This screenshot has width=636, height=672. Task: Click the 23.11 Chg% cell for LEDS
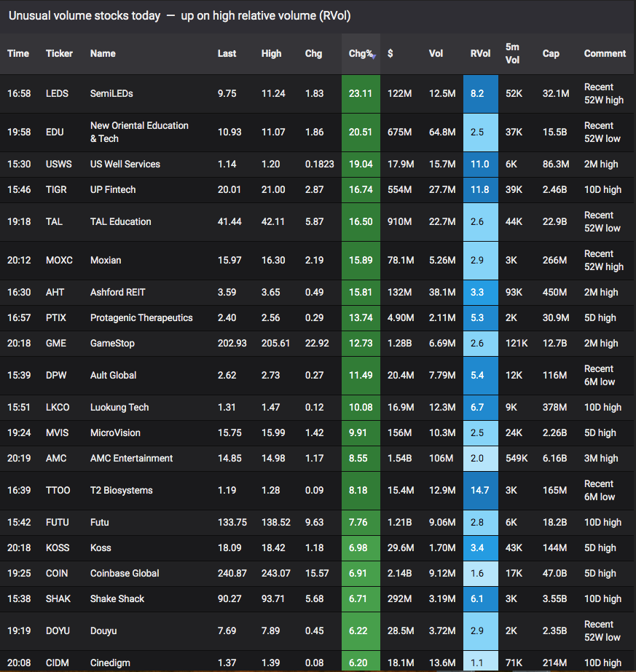[x=361, y=93]
